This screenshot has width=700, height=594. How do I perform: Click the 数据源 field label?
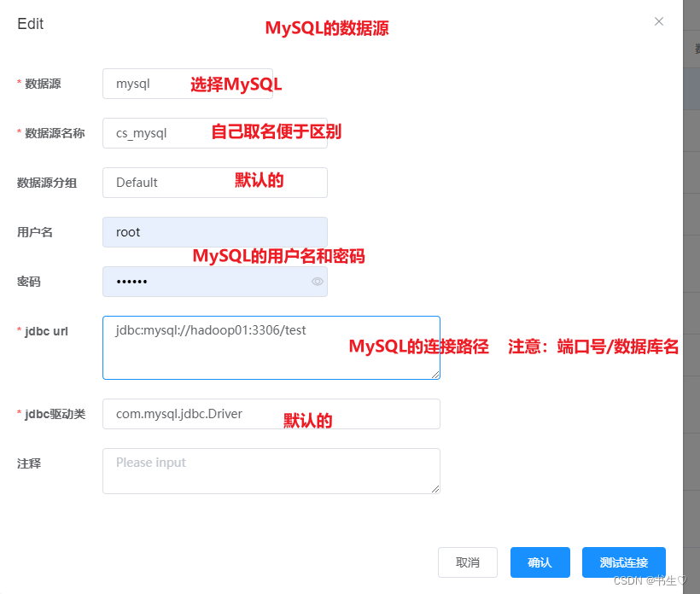pos(43,84)
